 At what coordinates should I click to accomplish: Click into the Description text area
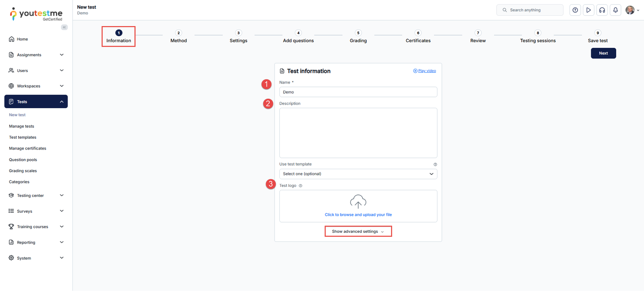click(358, 133)
